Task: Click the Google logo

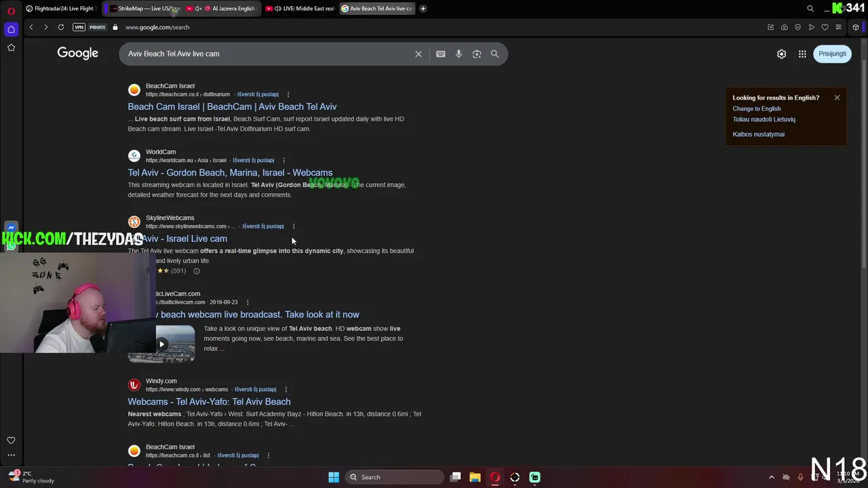Action: tap(78, 54)
